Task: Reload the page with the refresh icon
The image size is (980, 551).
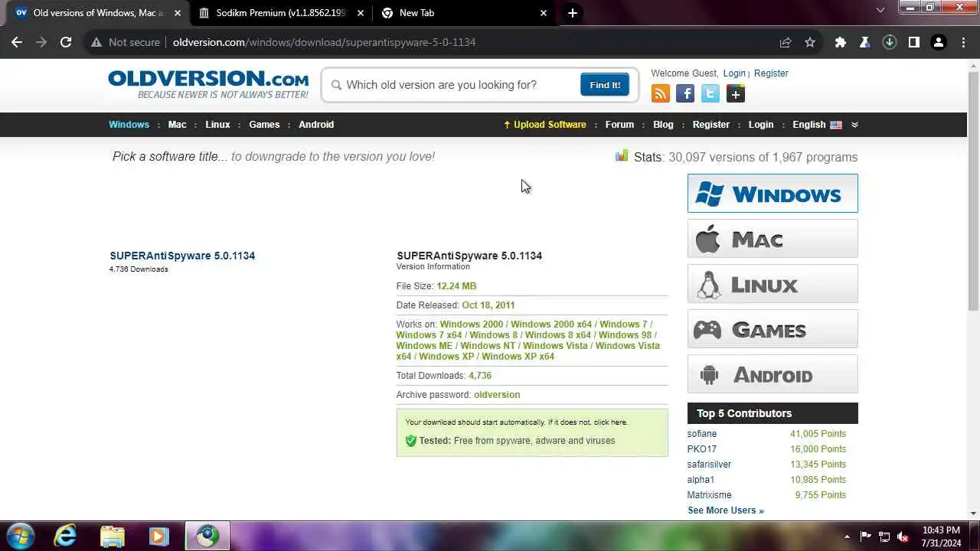Action: coord(66,42)
